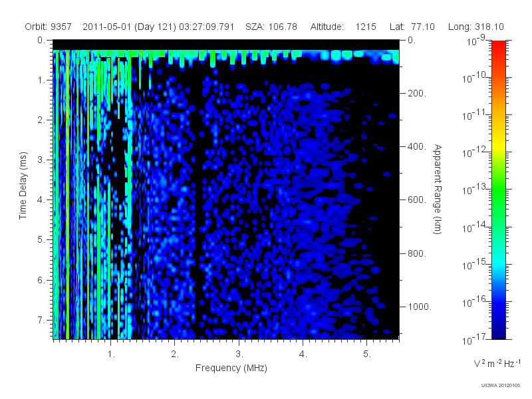The height and width of the screenshot is (399, 532).
Task: Click the 3. tick label on frequency axis
Action: pos(239,354)
